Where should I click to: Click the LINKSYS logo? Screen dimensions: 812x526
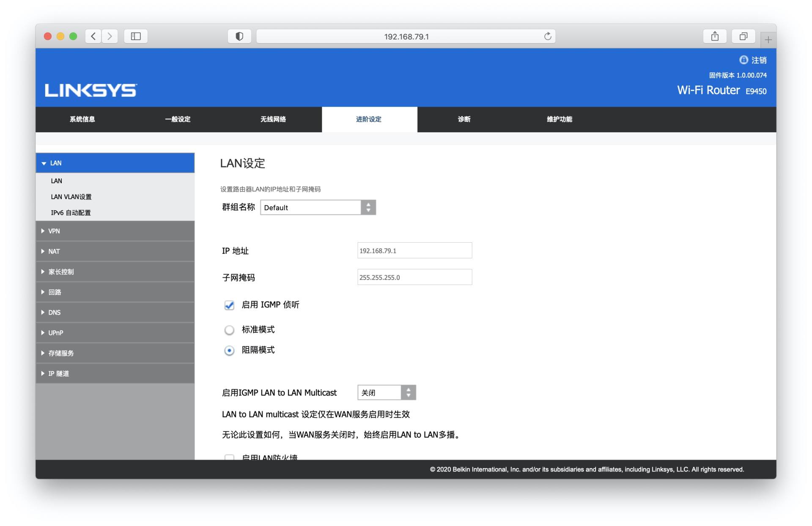(x=90, y=89)
